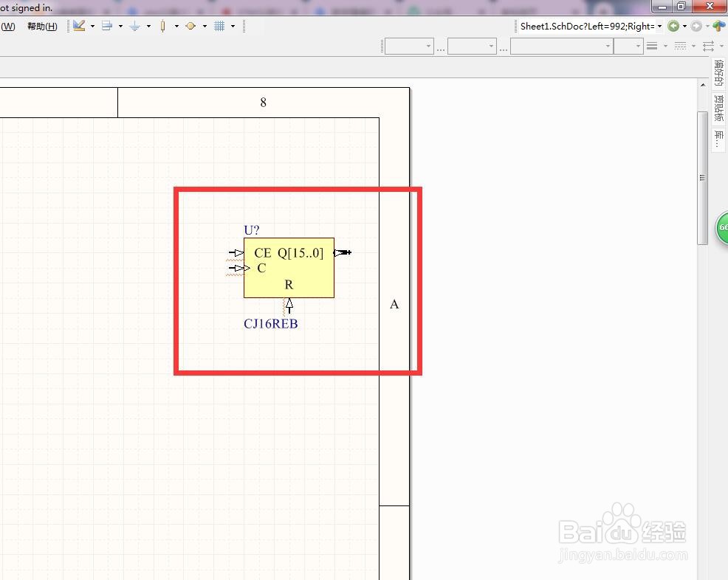The height and width of the screenshot is (580, 728).
Task: Open the 帮助(H) help menu
Action: tap(42, 27)
